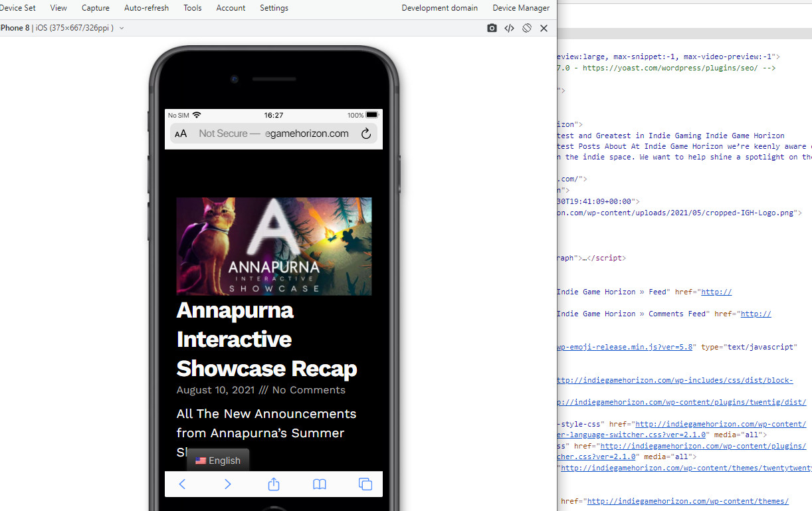Tap the Safari forward arrow

coord(227,484)
